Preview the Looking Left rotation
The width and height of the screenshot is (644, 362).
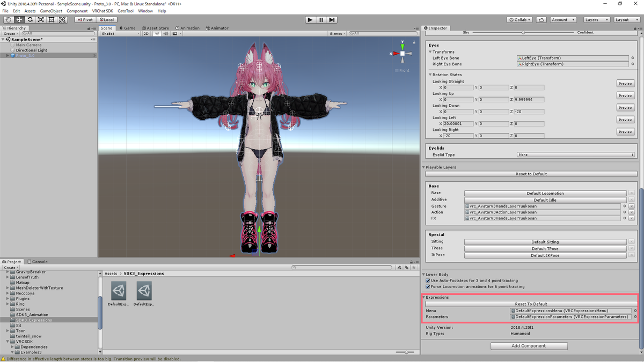point(625,120)
